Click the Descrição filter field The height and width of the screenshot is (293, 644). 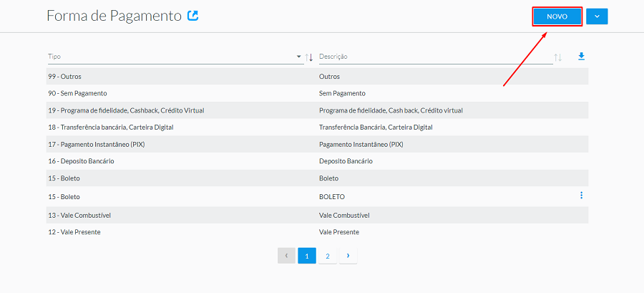tap(435, 57)
